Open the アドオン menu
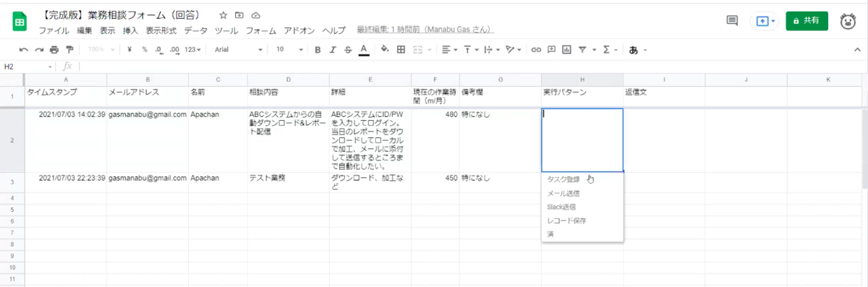Image resolution: width=868 pixels, height=287 pixels. [x=299, y=30]
